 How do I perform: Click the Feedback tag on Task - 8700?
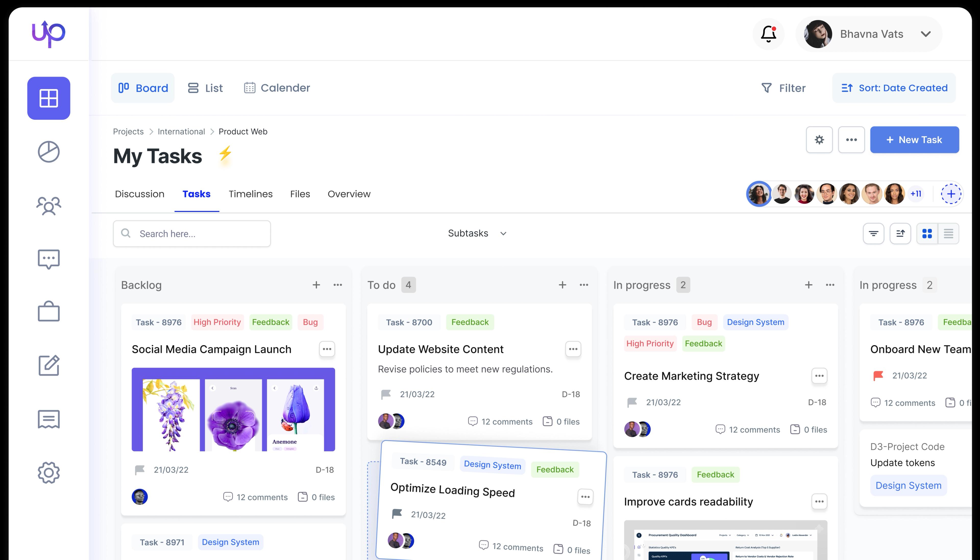[x=470, y=322]
